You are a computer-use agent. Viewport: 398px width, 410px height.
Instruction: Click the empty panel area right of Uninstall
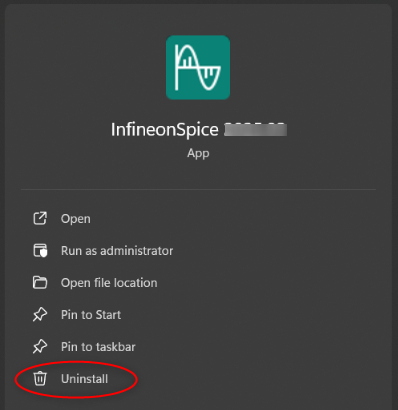(x=260, y=379)
